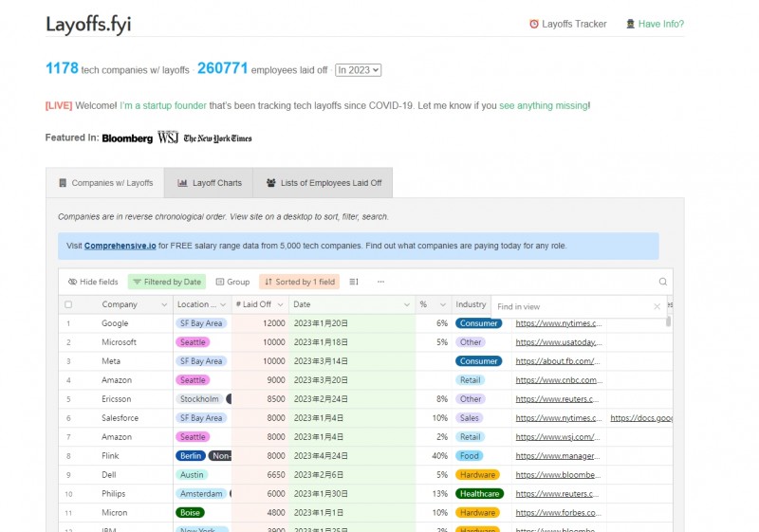Expand the # Laid Off column menu
Viewport: 759px width, 532px height.
[x=280, y=305]
